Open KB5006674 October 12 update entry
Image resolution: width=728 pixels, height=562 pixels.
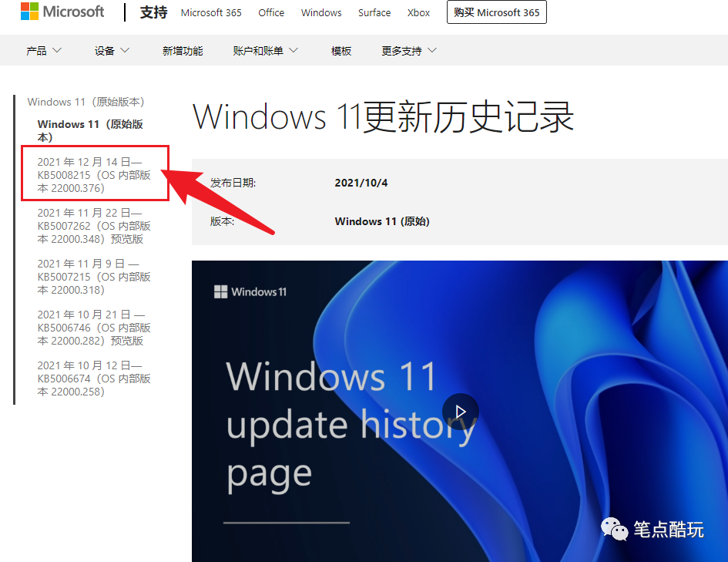pyautogui.click(x=94, y=379)
